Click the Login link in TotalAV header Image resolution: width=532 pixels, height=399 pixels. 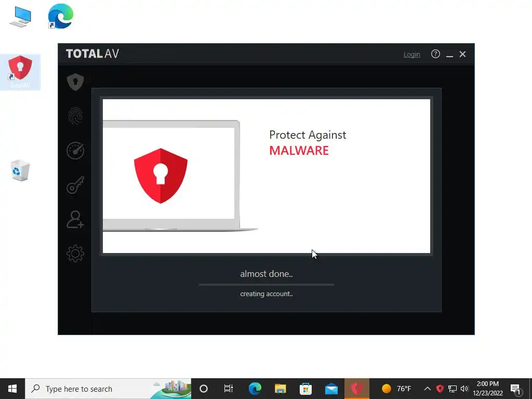point(412,54)
